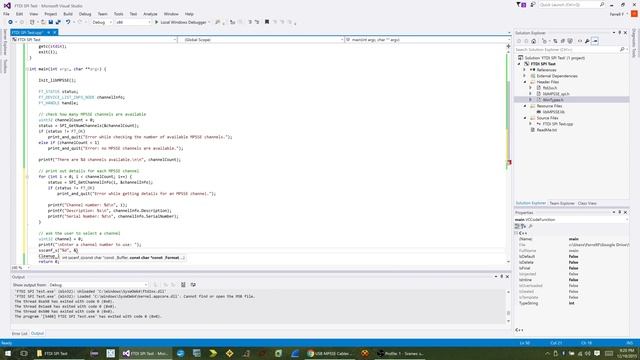Screen dimensions: 640x360
Task: Click the Task View taskbar icon
Action: pos(24,353)
